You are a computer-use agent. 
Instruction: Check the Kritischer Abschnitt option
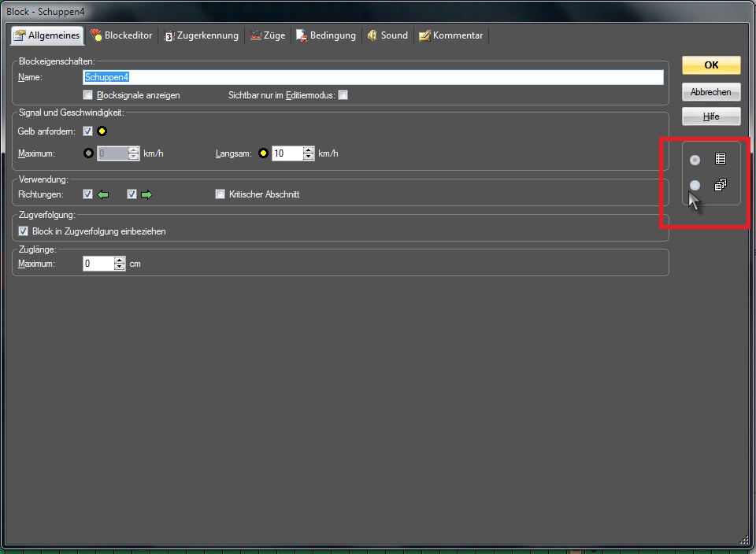[x=220, y=194]
